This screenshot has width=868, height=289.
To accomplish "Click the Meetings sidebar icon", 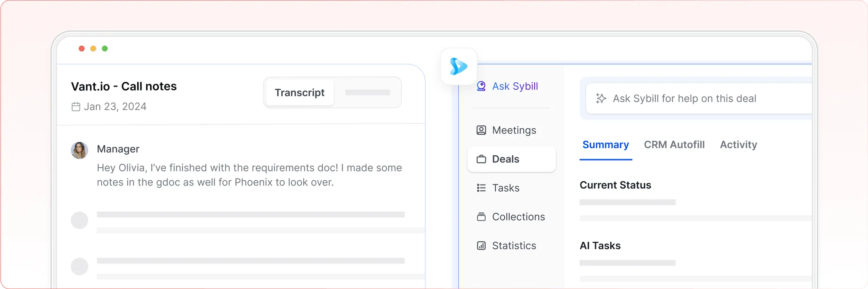I will (x=481, y=130).
